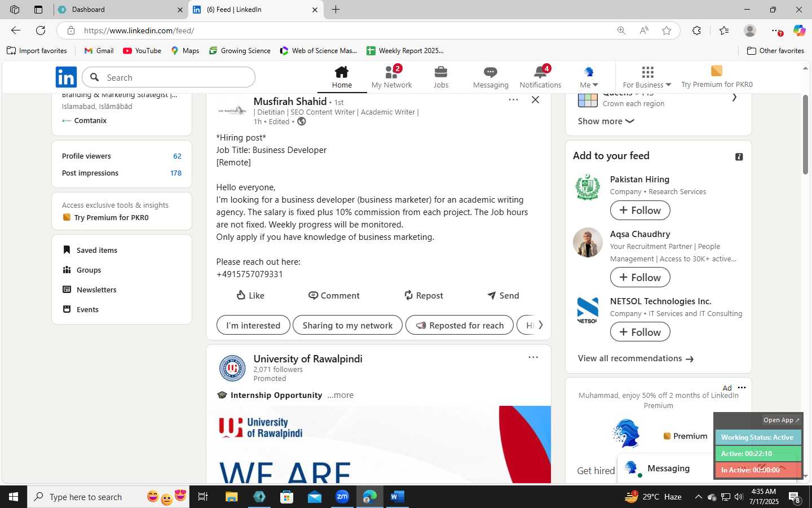Viewport: 812px width, 508px height.
Task: Add page to favorites star icon
Action: point(667,30)
